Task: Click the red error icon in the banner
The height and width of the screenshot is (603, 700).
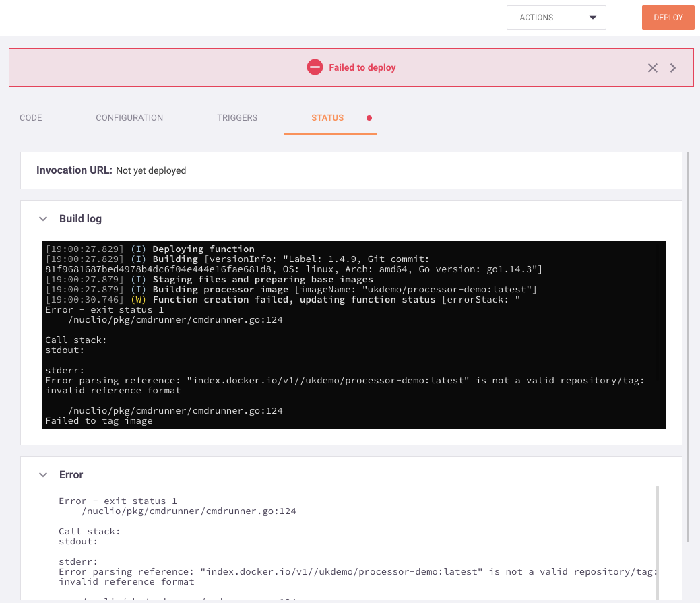Action: pos(315,67)
